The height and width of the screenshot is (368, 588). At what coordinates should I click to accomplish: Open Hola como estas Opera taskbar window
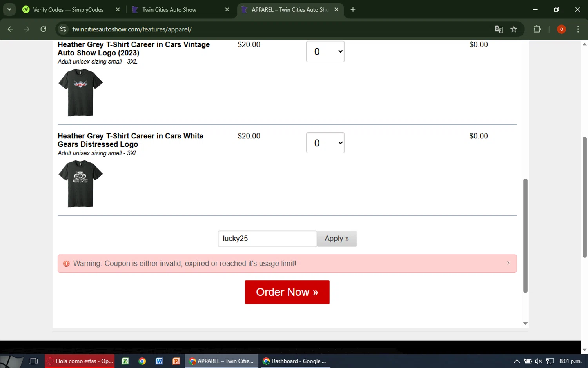(80, 361)
